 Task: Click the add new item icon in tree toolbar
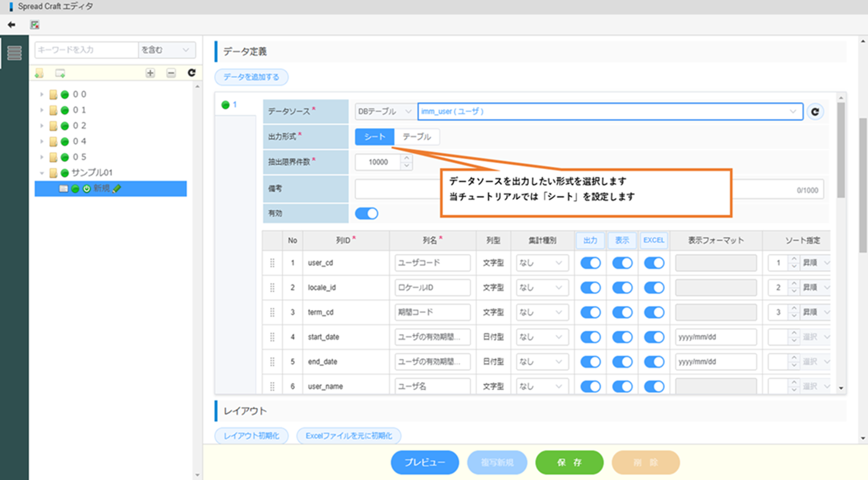[60, 73]
